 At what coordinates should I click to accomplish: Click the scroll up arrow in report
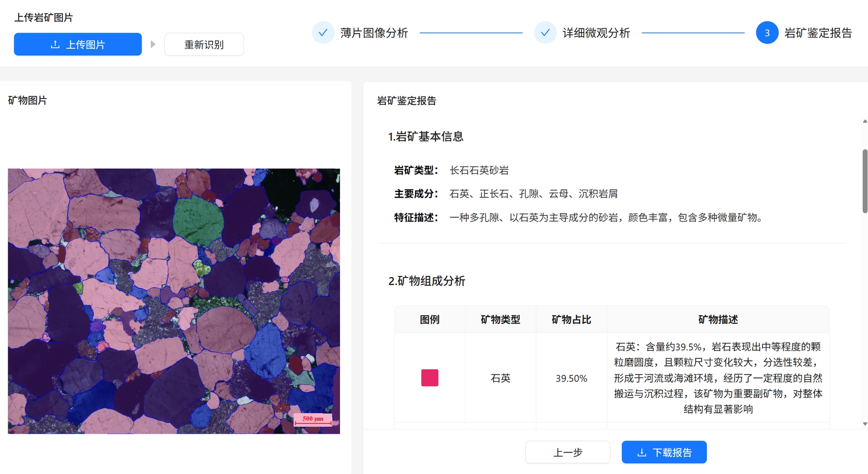(864, 121)
